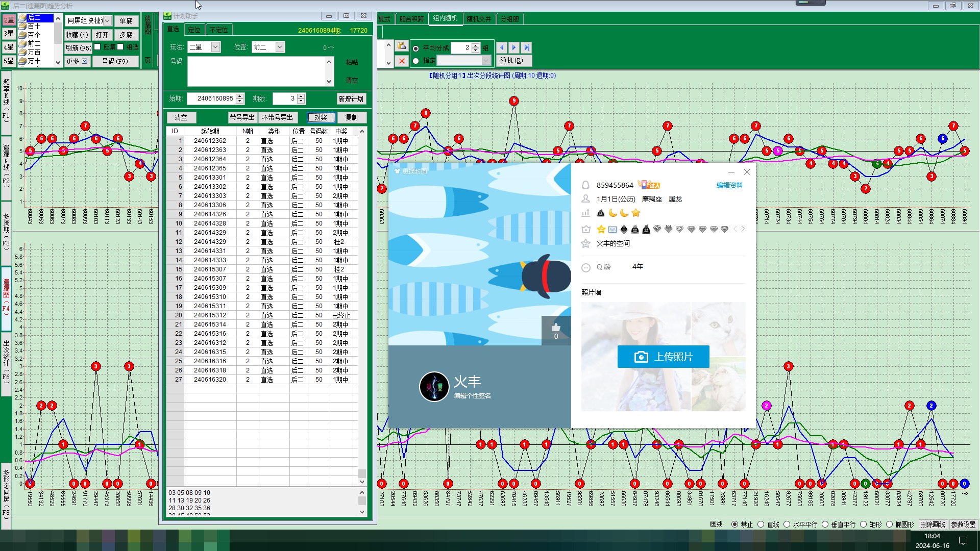Screen dimensions: 980x551
Task: Show next privilege icons with the right chevron
Action: [743, 229]
